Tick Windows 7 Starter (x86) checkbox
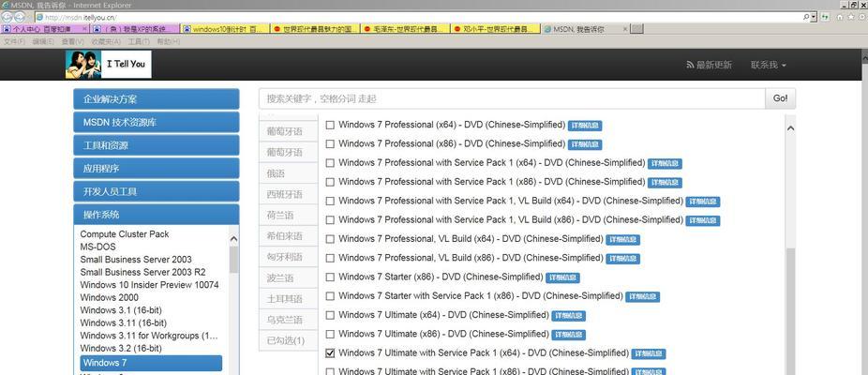 330,277
